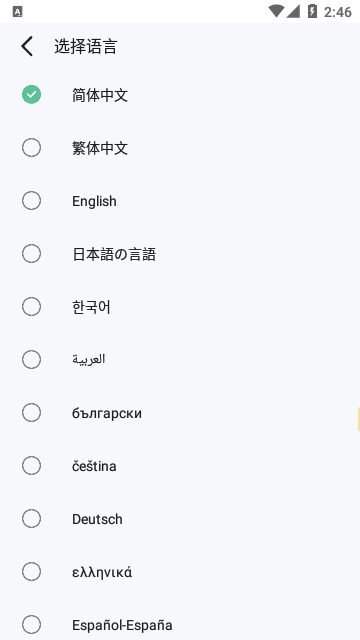Select the ελληνικά radio button
Viewport: 360px width, 640px height.
tap(31, 572)
